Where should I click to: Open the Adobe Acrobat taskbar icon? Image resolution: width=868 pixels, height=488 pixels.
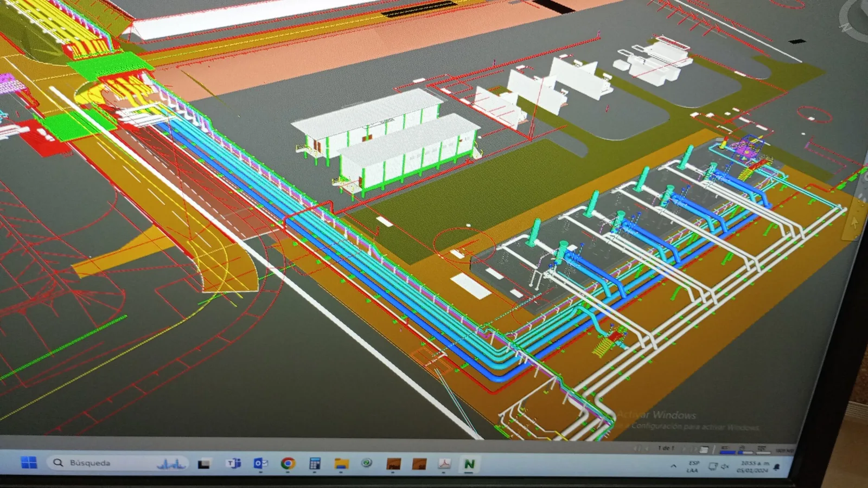445,464
